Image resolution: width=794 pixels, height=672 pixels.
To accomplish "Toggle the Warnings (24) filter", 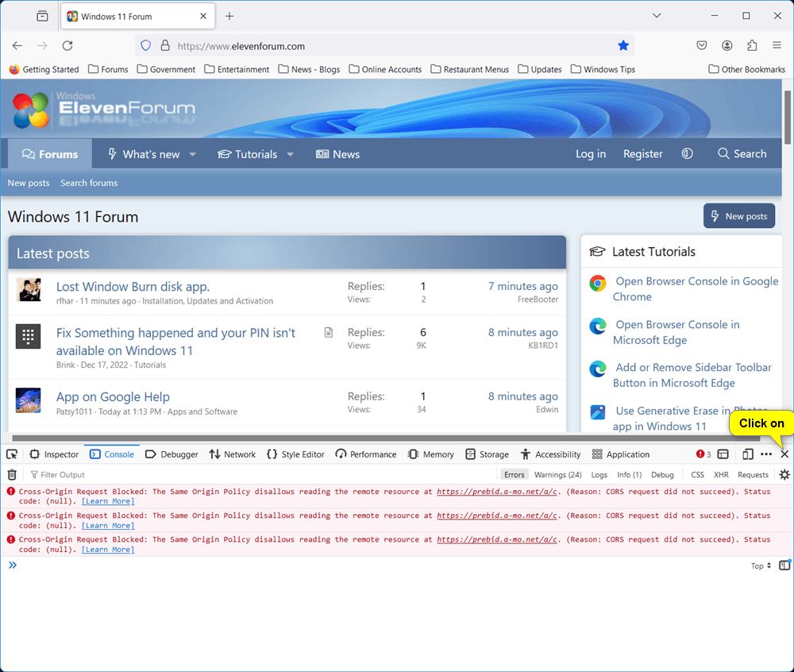I will pos(557,474).
